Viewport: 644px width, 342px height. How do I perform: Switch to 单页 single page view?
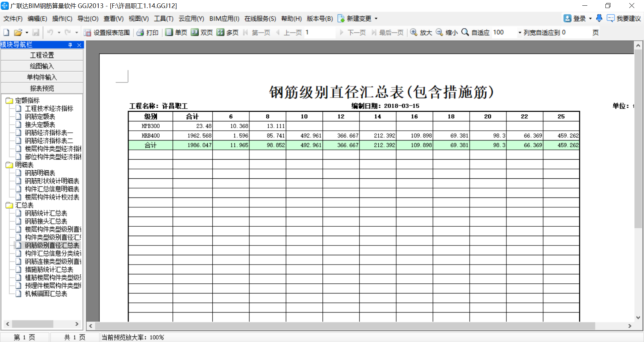coord(176,33)
